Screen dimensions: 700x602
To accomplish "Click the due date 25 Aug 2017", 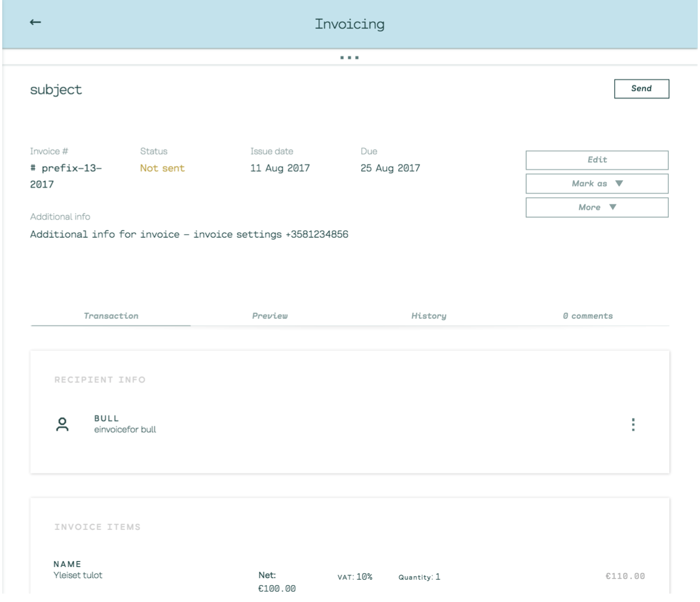I will click(390, 168).
